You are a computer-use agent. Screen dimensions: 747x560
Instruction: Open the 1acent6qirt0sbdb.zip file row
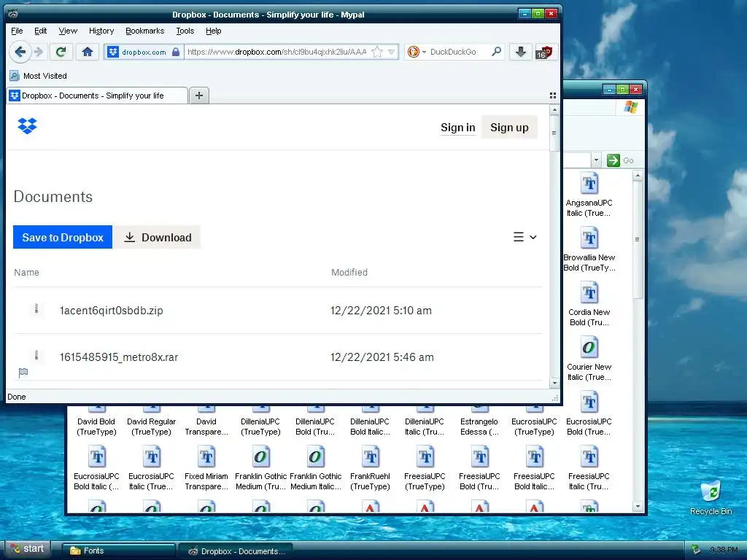(278, 311)
